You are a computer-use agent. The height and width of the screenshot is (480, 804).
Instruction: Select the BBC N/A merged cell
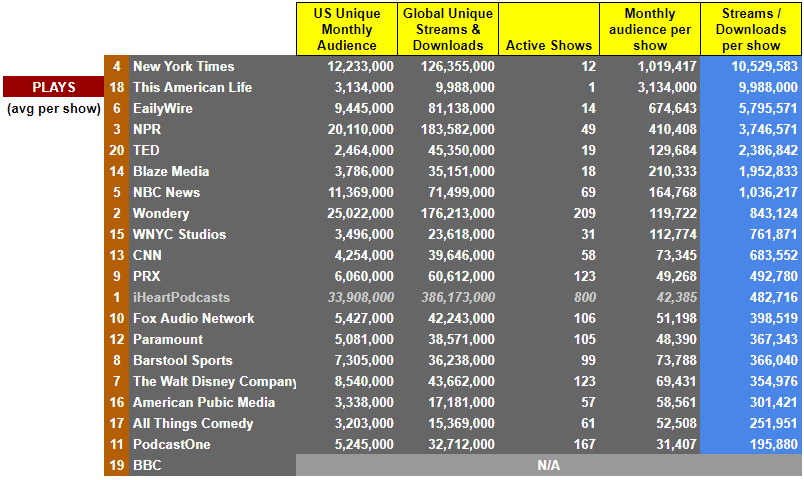(549, 465)
